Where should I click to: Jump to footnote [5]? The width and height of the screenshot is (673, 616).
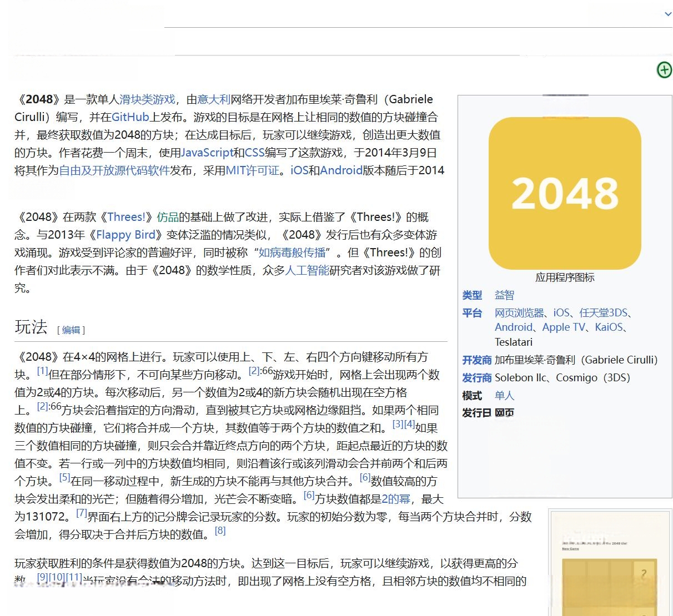[64, 477]
